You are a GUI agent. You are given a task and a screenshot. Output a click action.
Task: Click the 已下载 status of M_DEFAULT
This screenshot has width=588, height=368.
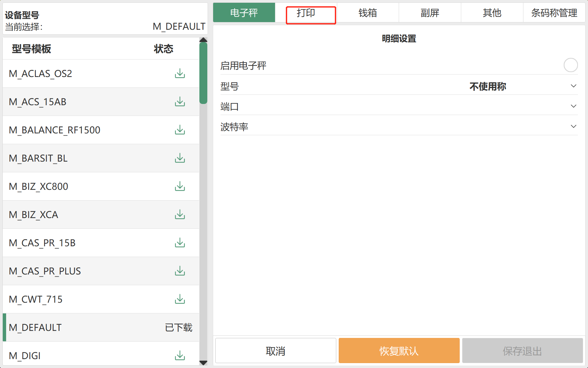pos(179,328)
